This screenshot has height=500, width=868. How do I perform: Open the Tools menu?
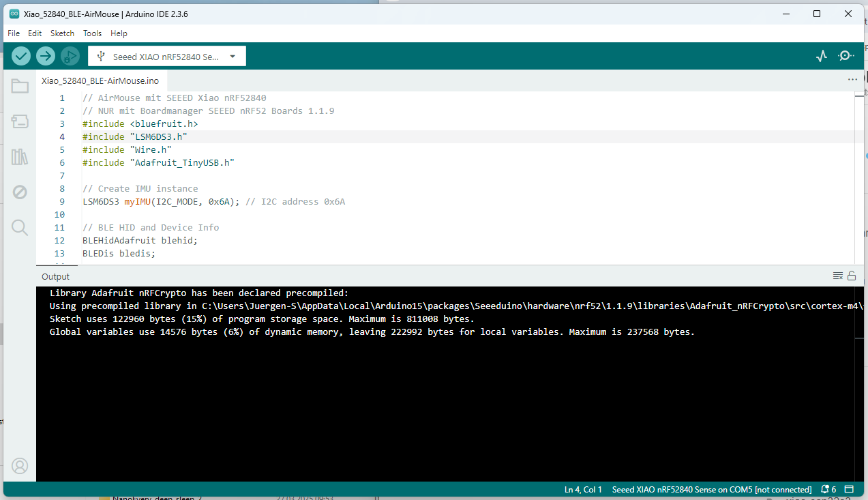click(92, 33)
